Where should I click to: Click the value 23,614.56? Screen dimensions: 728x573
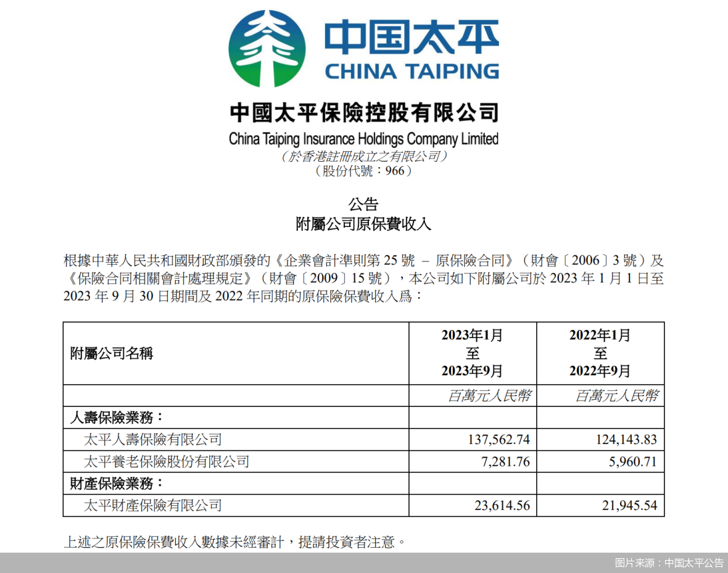[x=502, y=505]
